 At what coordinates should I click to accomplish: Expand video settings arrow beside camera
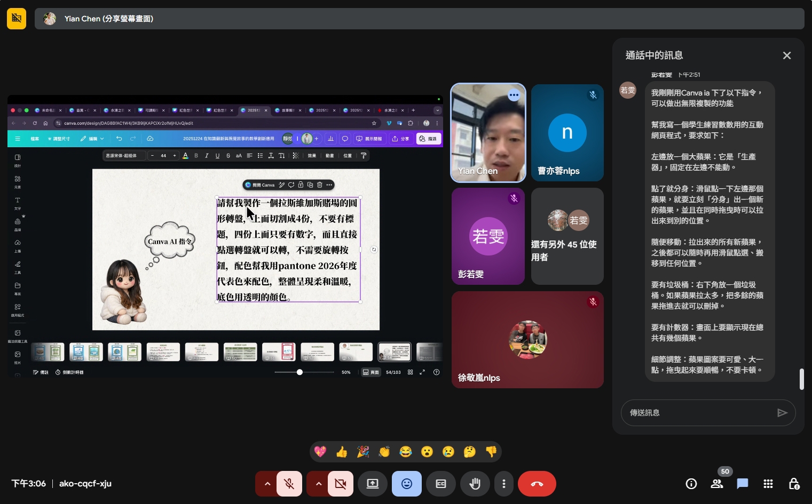319,484
